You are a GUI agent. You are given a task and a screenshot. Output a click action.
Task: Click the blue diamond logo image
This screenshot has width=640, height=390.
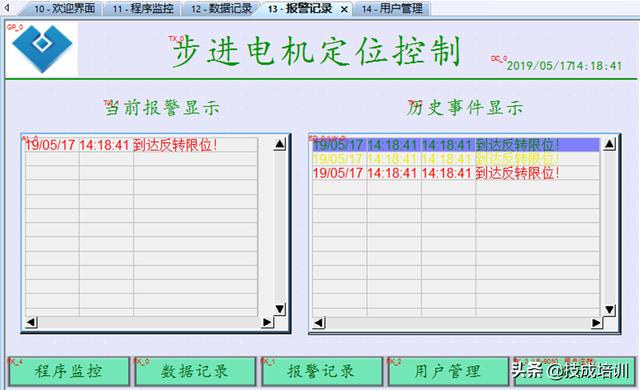click(42, 49)
